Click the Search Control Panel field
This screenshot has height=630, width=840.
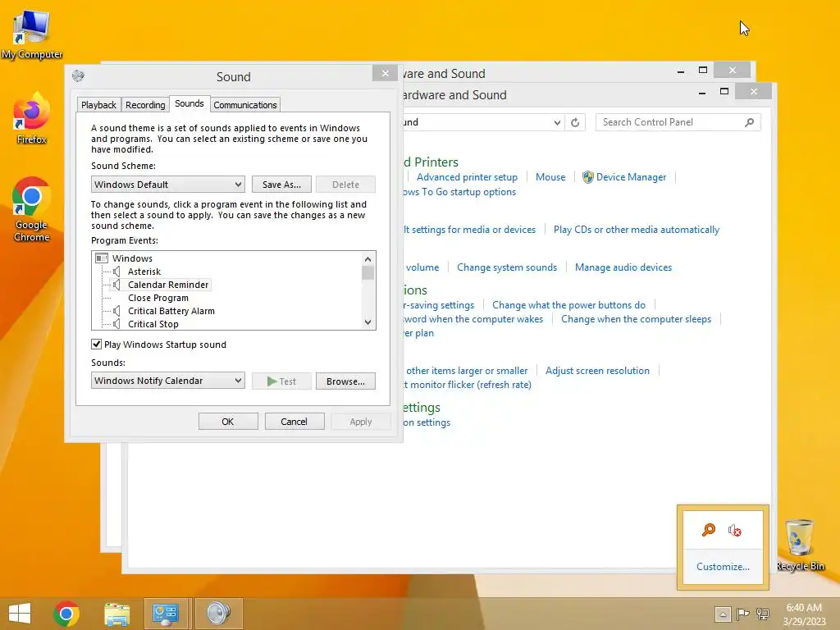pyautogui.click(x=678, y=122)
